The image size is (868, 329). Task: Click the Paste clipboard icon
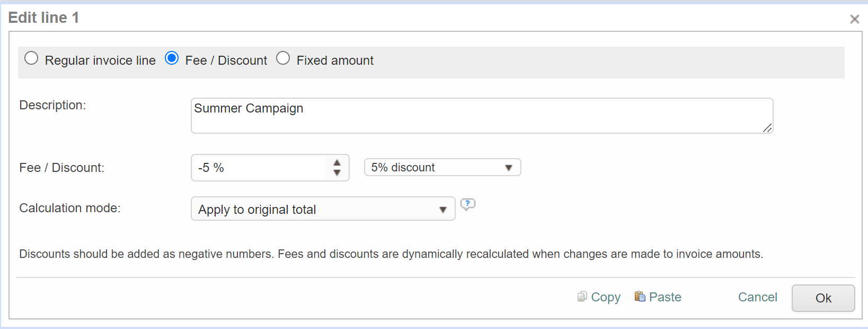(x=640, y=297)
